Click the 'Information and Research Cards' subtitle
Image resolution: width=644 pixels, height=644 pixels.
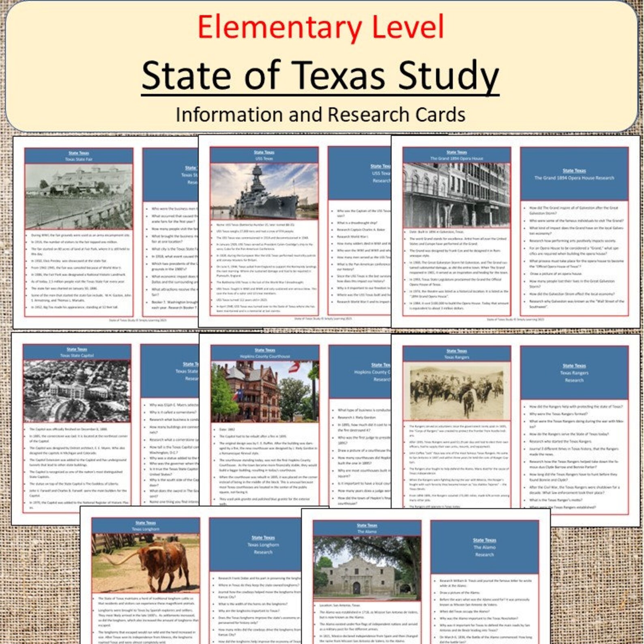[320, 114]
